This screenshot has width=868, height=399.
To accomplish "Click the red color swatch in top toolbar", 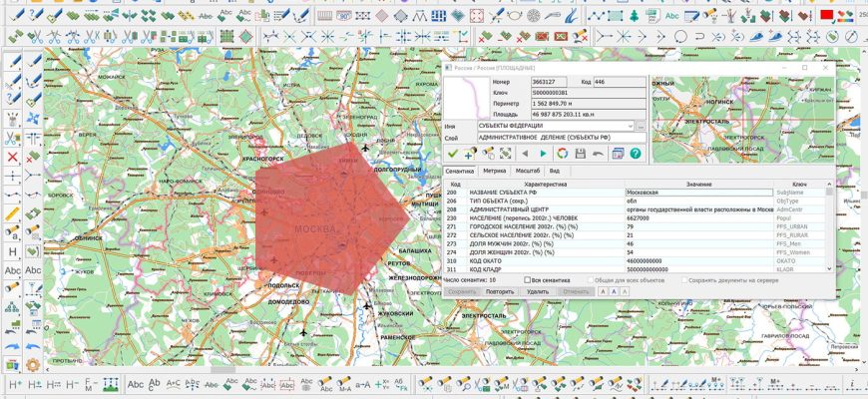I will click(x=826, y=14).
